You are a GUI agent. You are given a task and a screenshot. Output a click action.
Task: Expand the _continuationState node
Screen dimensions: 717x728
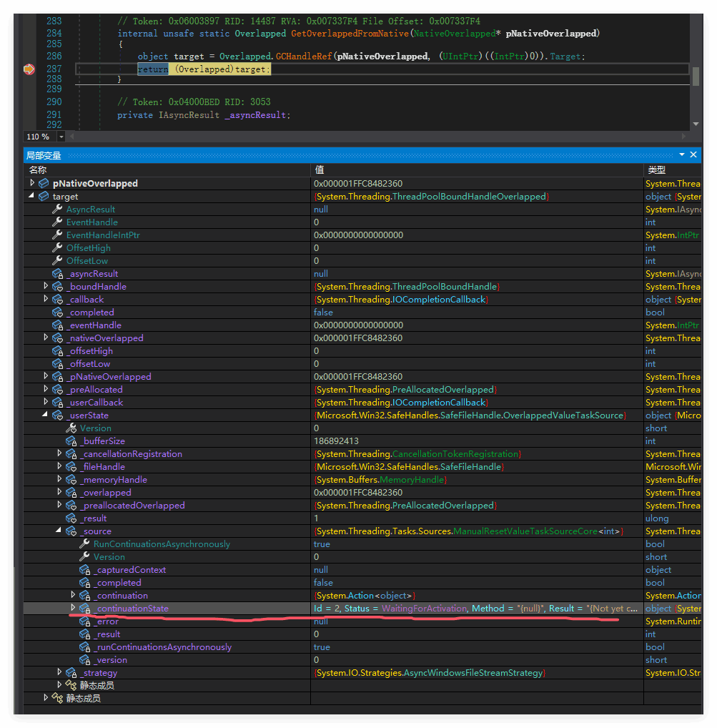[73, 609]
